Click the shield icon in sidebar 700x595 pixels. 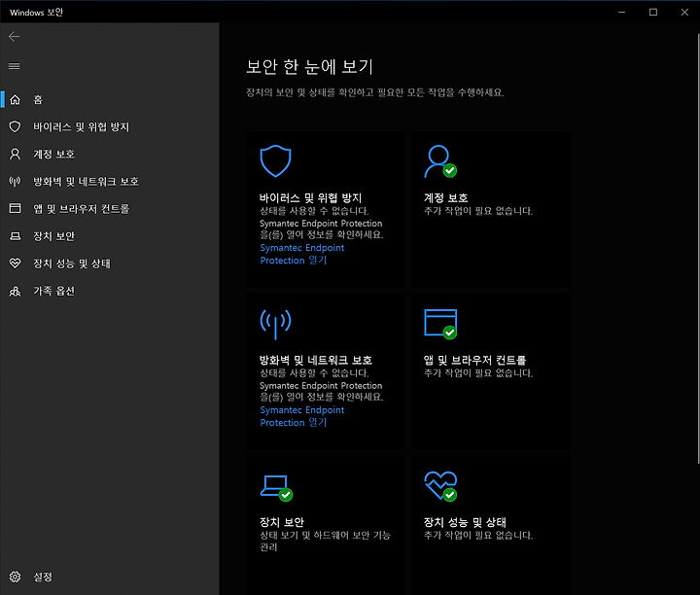16,126
